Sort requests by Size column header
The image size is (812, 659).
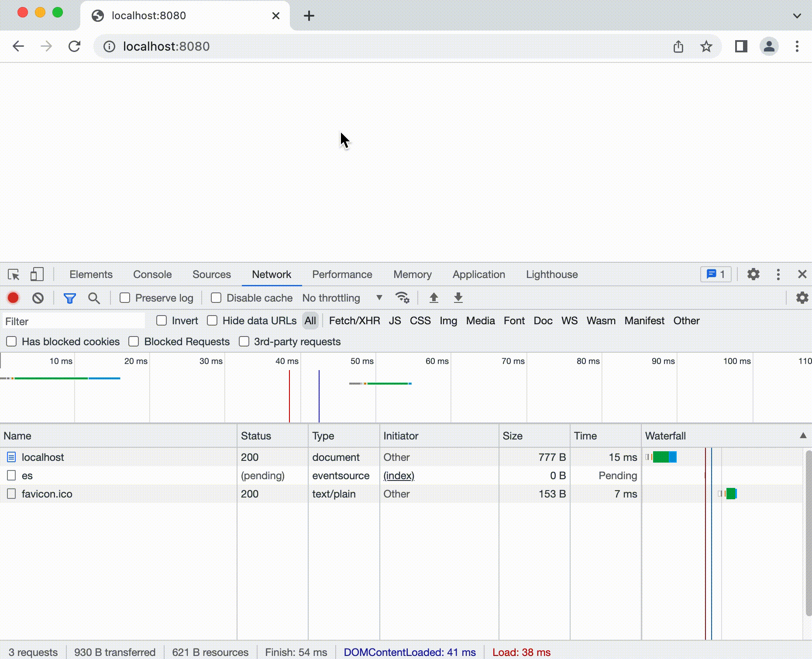pyautogui.click(x=534, y=436)
